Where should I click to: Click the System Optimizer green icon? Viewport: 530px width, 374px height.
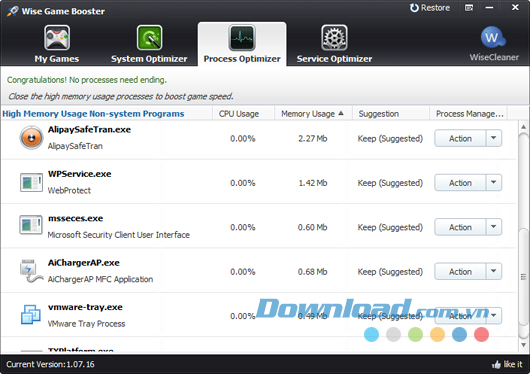(x=149, y=38)
